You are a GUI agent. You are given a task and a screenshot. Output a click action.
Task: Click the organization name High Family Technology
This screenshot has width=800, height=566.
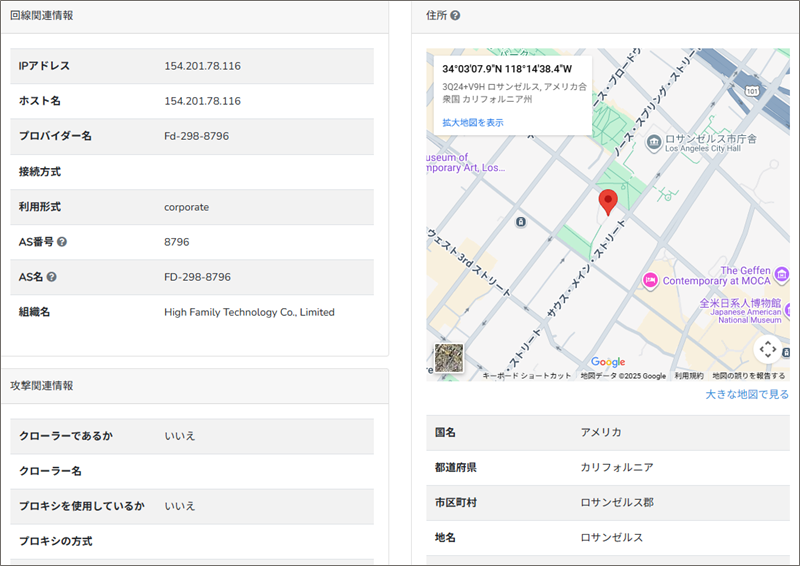pyautogui.click(x=249, y=312)
